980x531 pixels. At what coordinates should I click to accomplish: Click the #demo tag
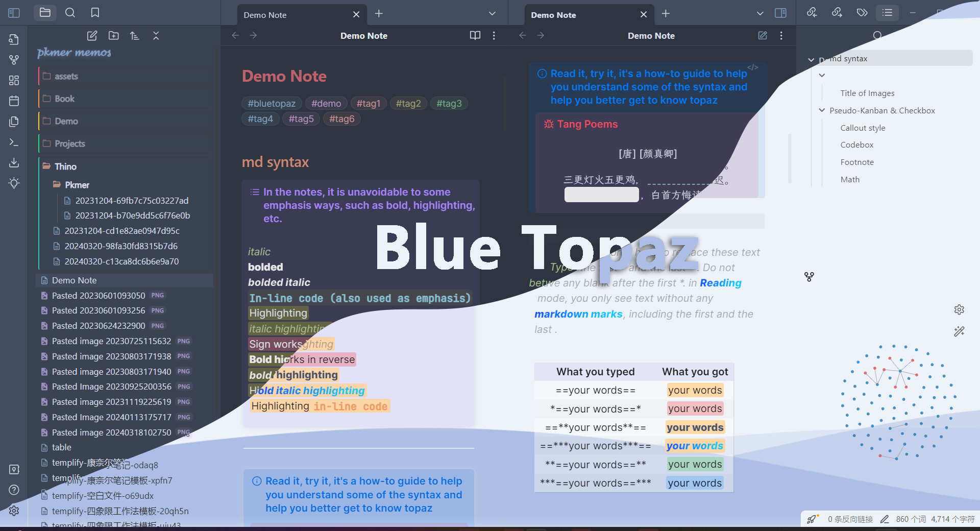(326, 104)
